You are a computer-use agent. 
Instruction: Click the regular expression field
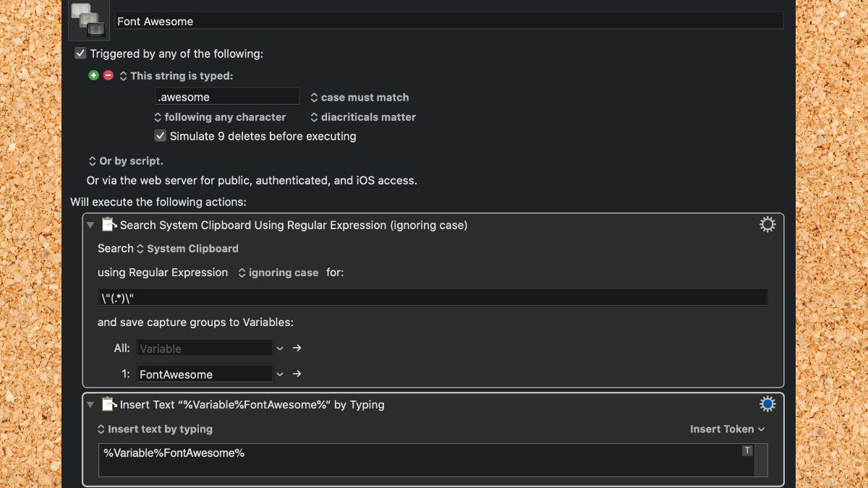coord(433,297)
